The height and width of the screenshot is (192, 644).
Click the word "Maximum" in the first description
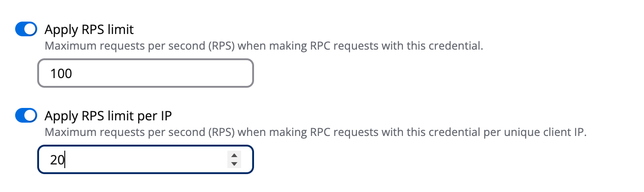[x=63, y=46]
